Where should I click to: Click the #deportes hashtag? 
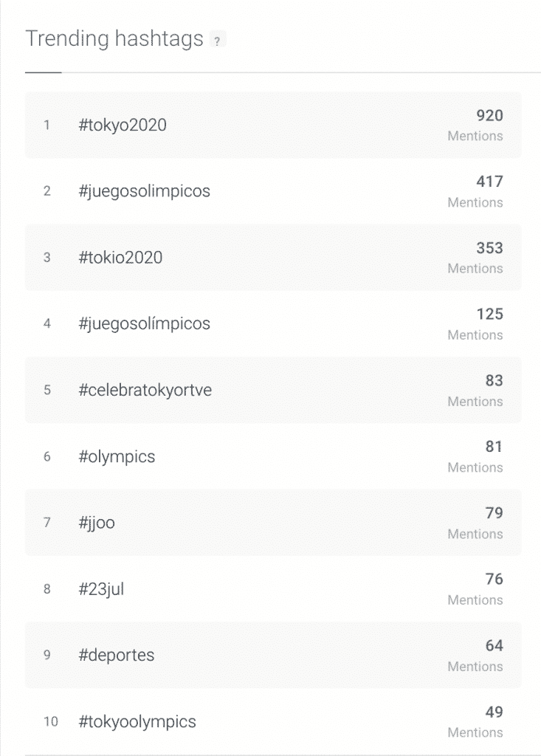[116, 656]
